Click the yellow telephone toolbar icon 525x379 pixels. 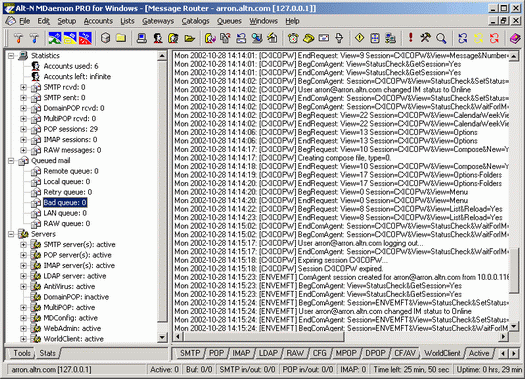click(x=308, y=38)
